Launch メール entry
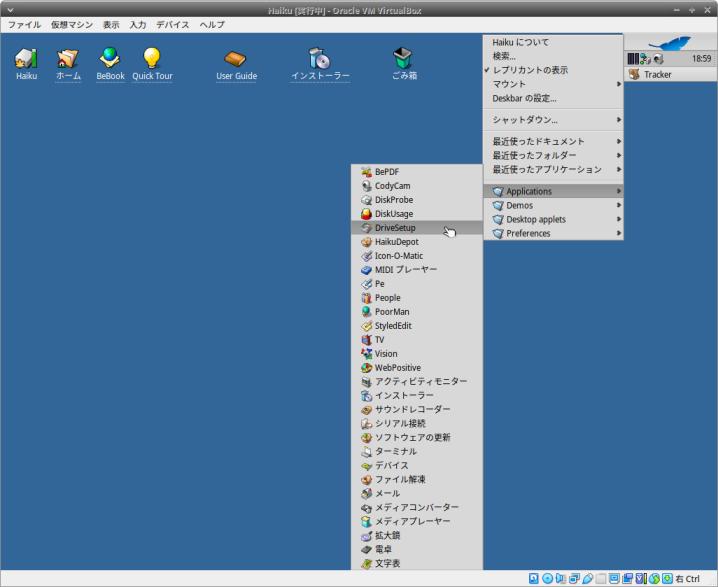Image resolution: width=718 pixels, height=587 pixels. (x=417, y=493)
